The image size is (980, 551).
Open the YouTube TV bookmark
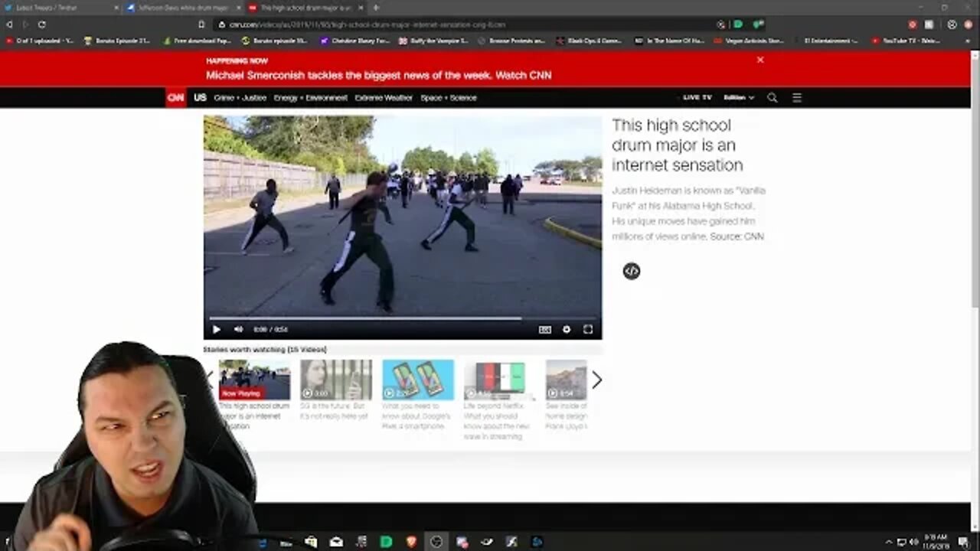906,41
